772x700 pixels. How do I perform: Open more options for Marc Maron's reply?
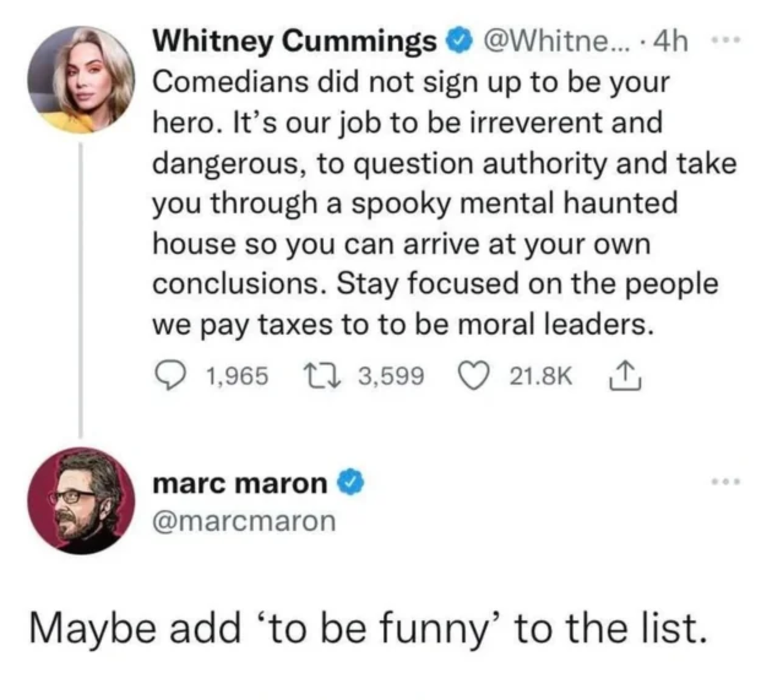tap(726, 482)
